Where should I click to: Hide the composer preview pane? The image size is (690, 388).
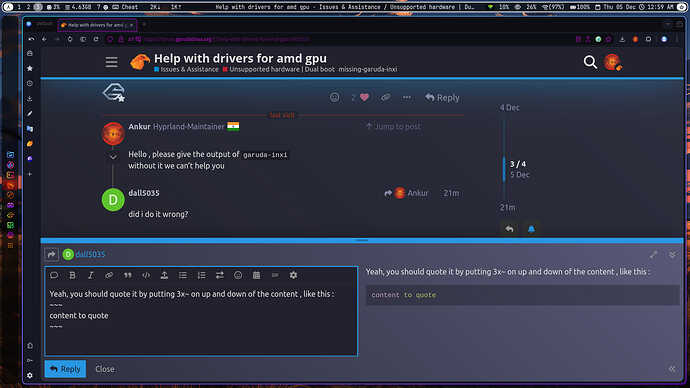pos(672,369)
